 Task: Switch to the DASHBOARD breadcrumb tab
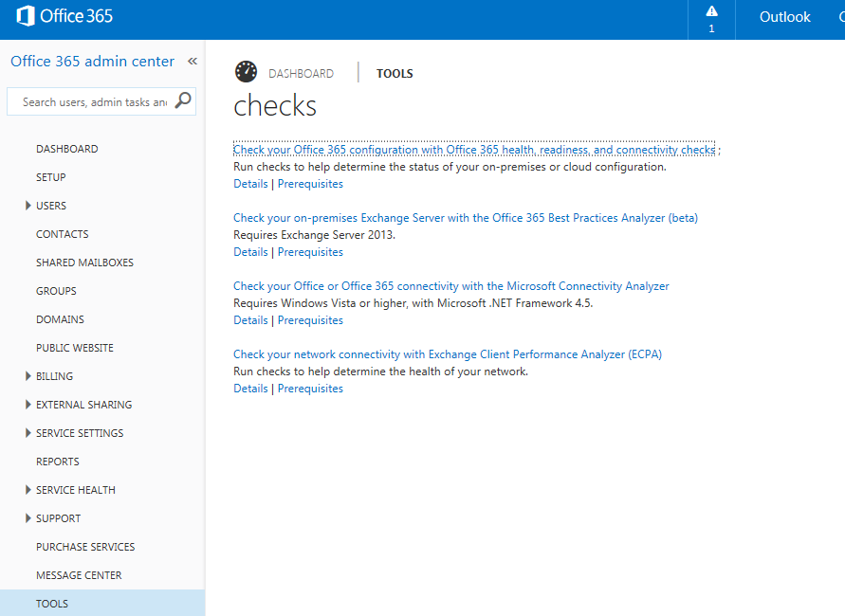tap(301, 74)
